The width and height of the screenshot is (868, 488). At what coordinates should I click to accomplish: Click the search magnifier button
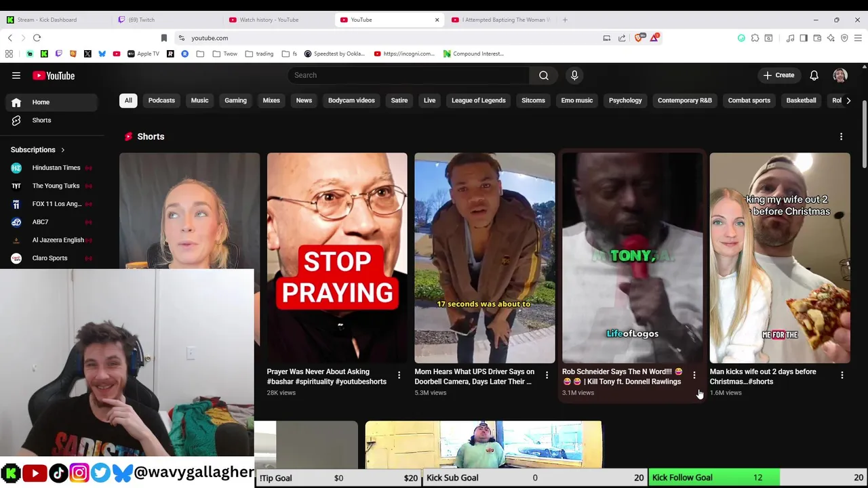tap(544, 75)
